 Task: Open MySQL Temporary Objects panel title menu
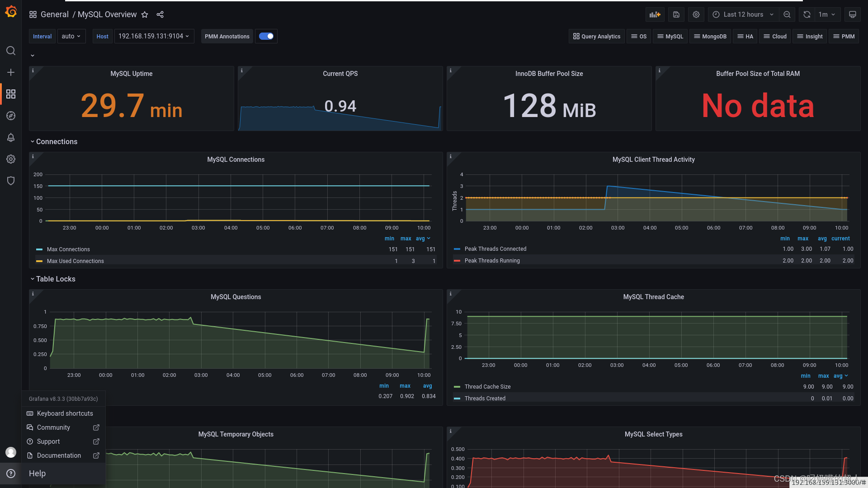[236, 434]
